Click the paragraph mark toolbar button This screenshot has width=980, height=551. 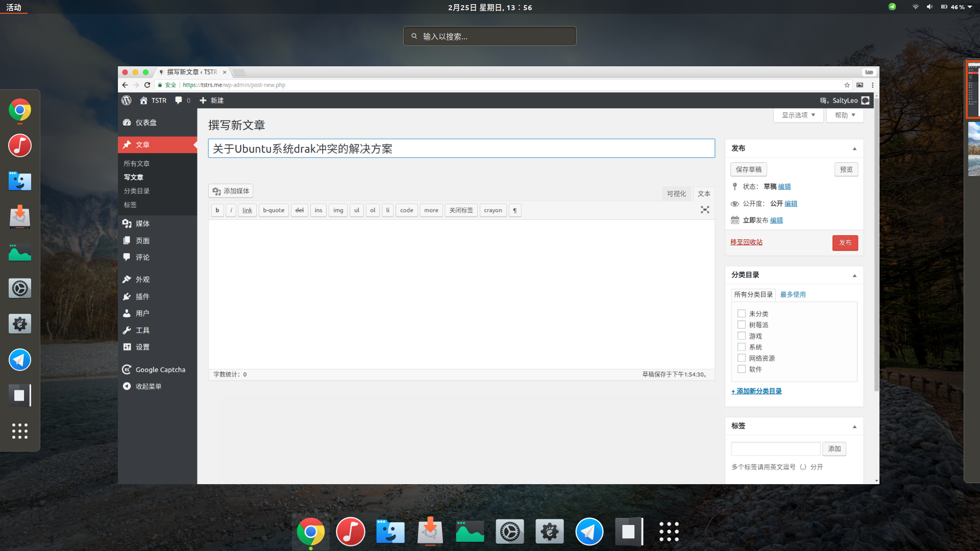tap(514, 210)
